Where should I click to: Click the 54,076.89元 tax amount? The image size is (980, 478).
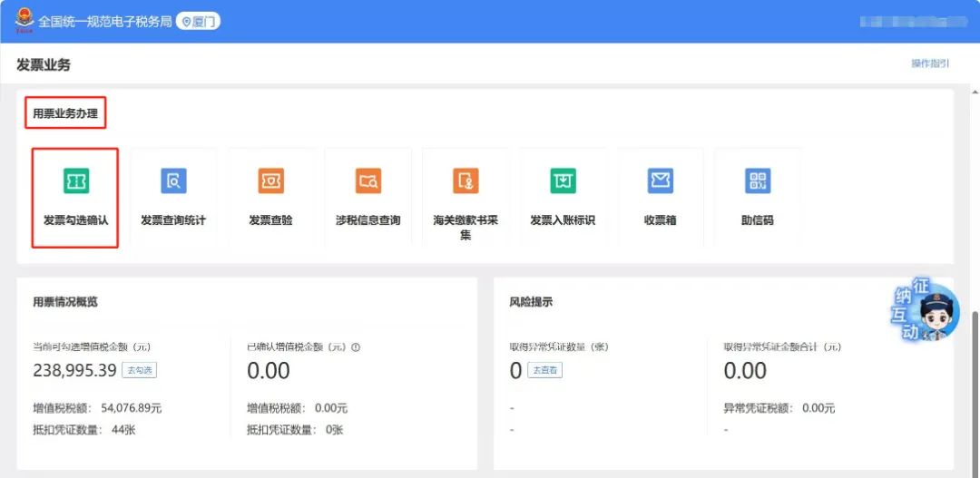point(132,408)
